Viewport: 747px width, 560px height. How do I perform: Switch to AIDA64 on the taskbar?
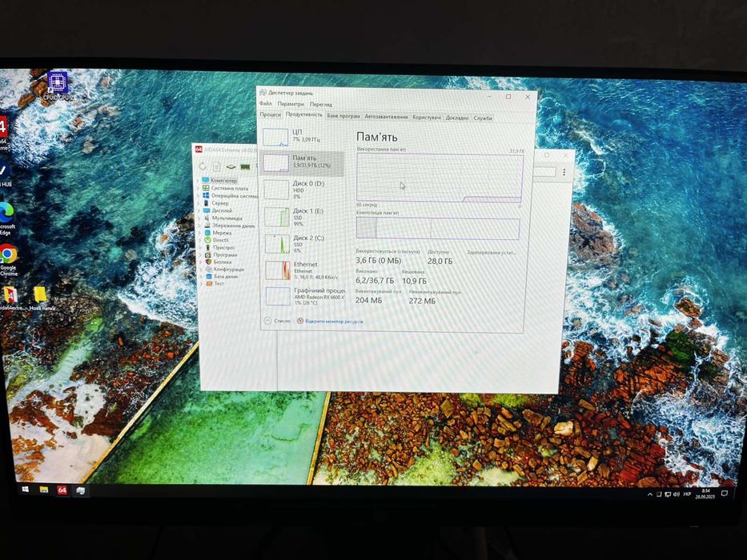click(x=62, y=490)
